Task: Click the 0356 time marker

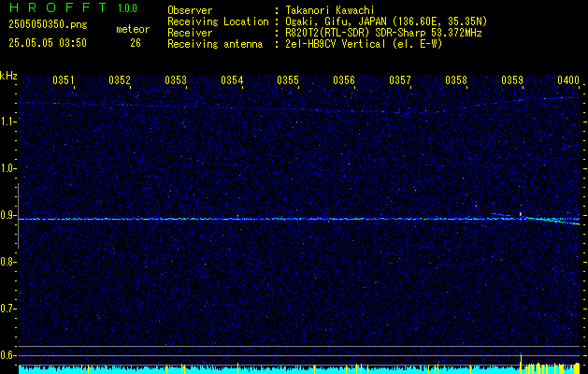Action: 344,80
